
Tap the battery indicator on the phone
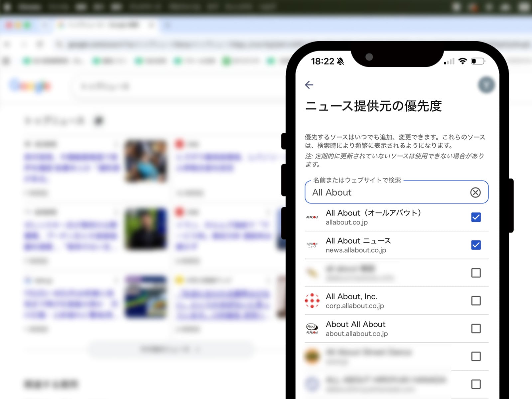478,61
